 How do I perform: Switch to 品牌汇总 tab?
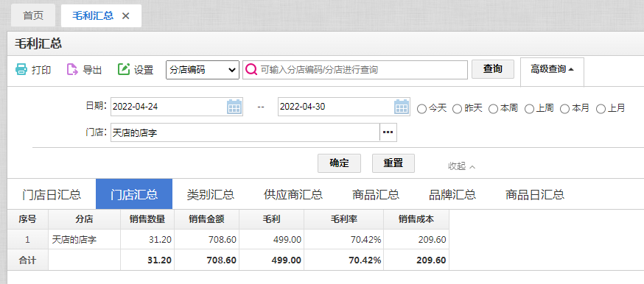tap(452, 194)
